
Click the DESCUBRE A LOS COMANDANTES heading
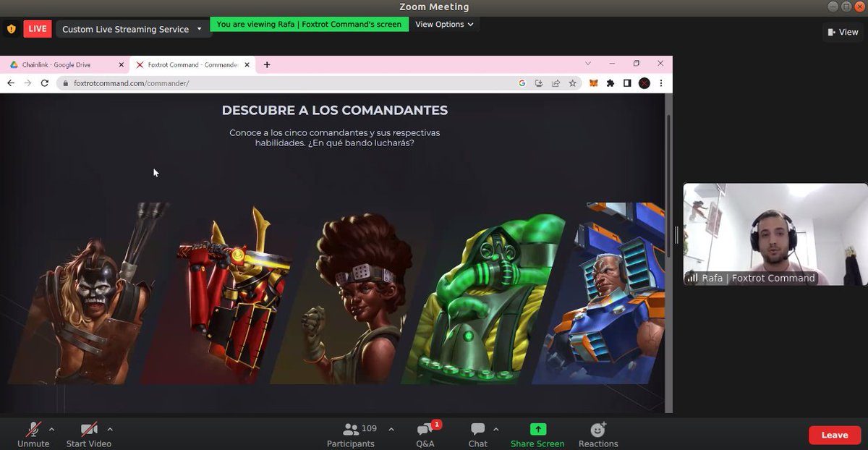[335, 111]
